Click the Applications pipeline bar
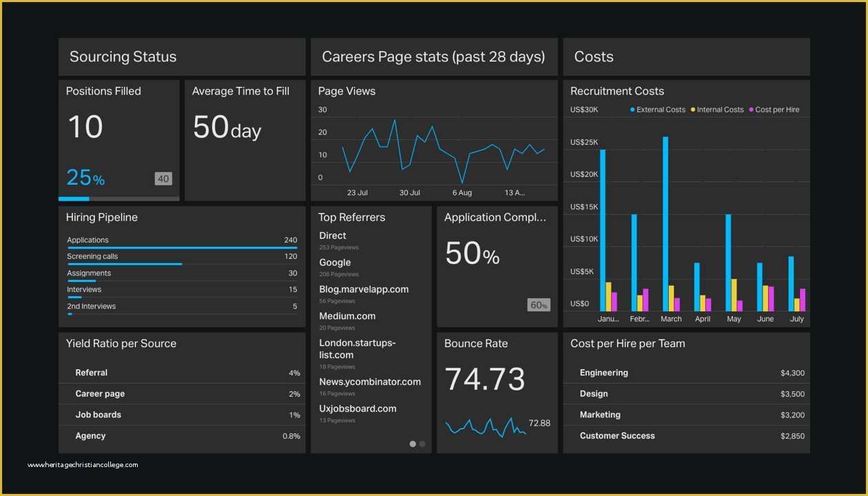Screen dimensions: 868x496 click(183, 248)
